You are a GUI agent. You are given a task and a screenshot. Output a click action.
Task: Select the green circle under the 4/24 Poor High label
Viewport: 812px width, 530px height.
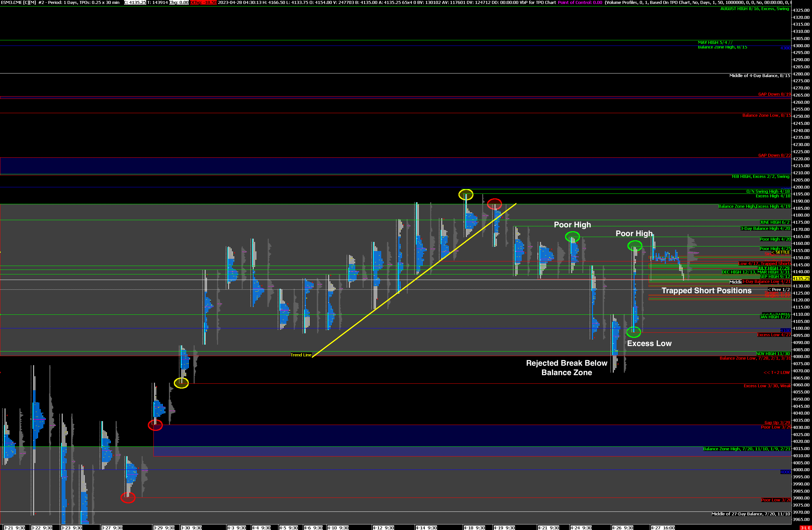coord(572,236)
